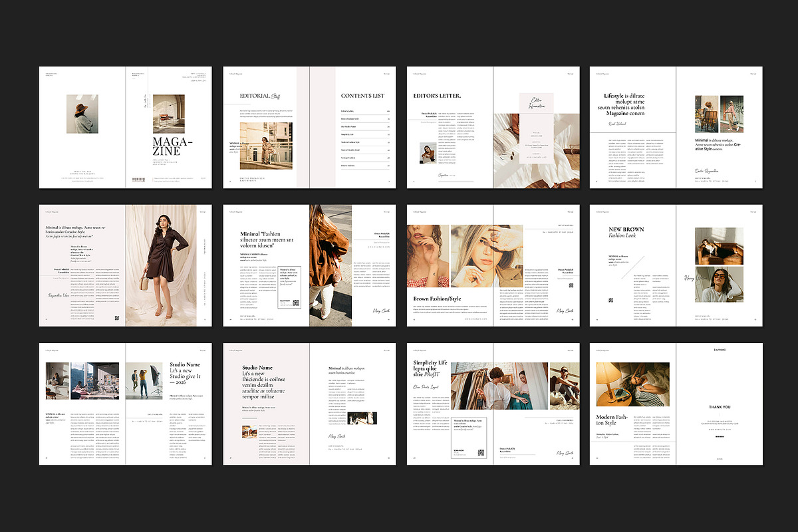Select the street fashion photo under Editorial Staff
Screen dimensions: 798x532
[266, 146]
